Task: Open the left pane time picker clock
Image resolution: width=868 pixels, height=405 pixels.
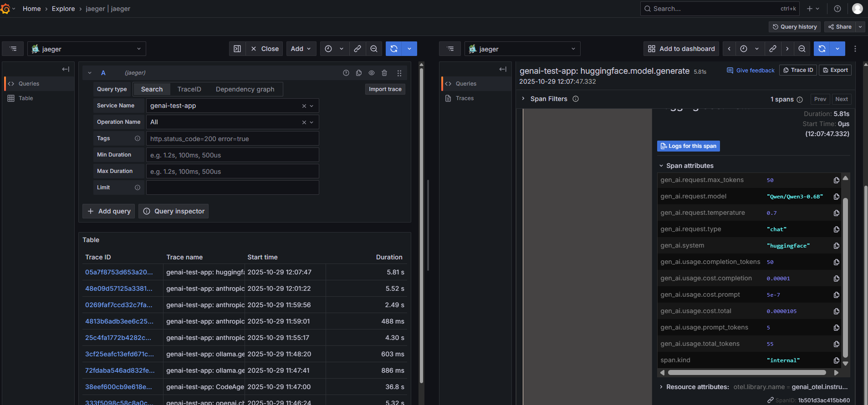Action: tap(328, 49)
